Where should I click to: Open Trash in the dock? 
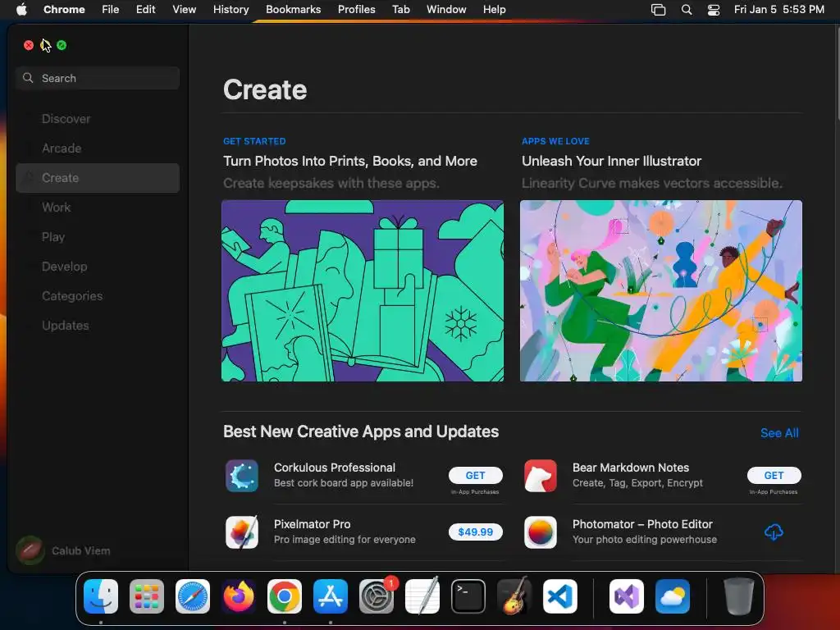739,596
